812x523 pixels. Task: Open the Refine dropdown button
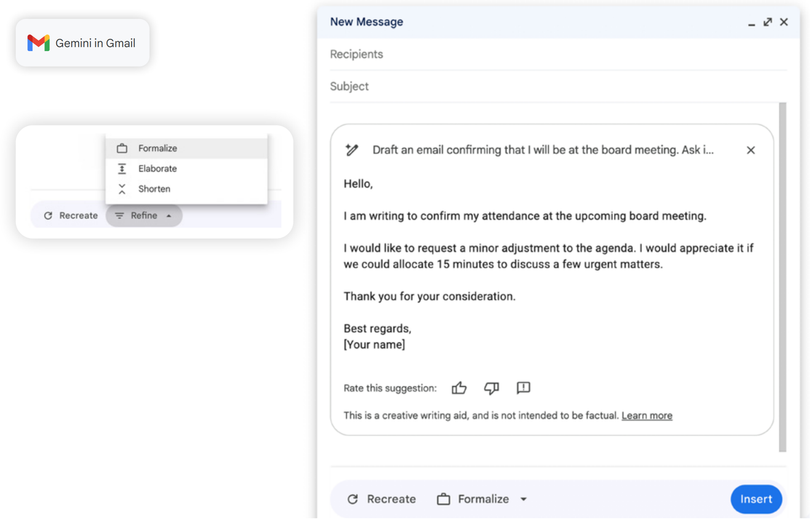tap(144, 215)
